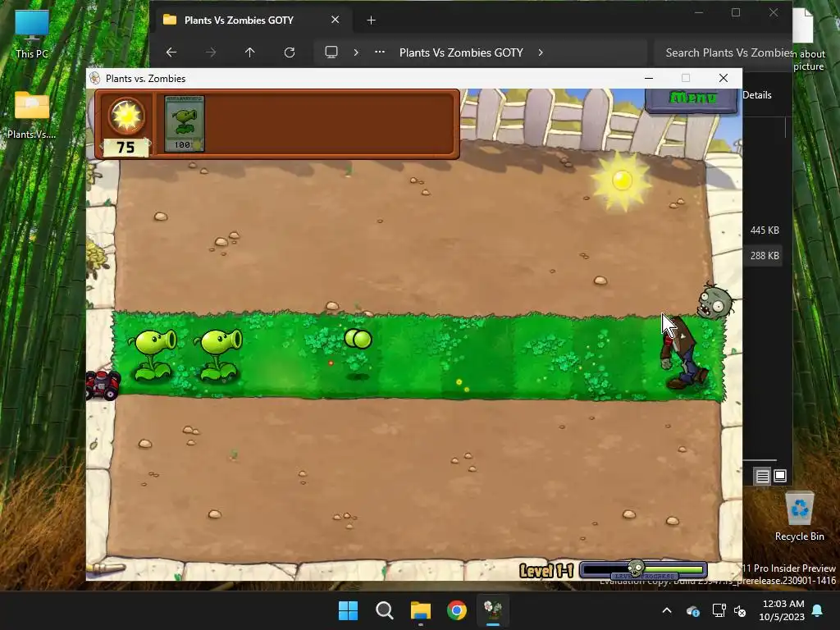Click Plants Vs Zombies GOTY breadcrumb
The height and width of the screenshot is (630, 840).
click(x=461, y=52)
